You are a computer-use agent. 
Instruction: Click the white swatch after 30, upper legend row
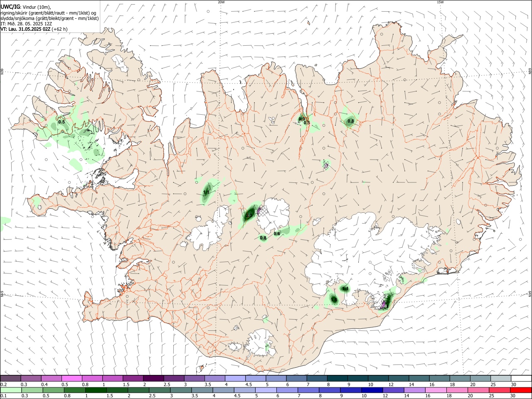click(521, 378)
